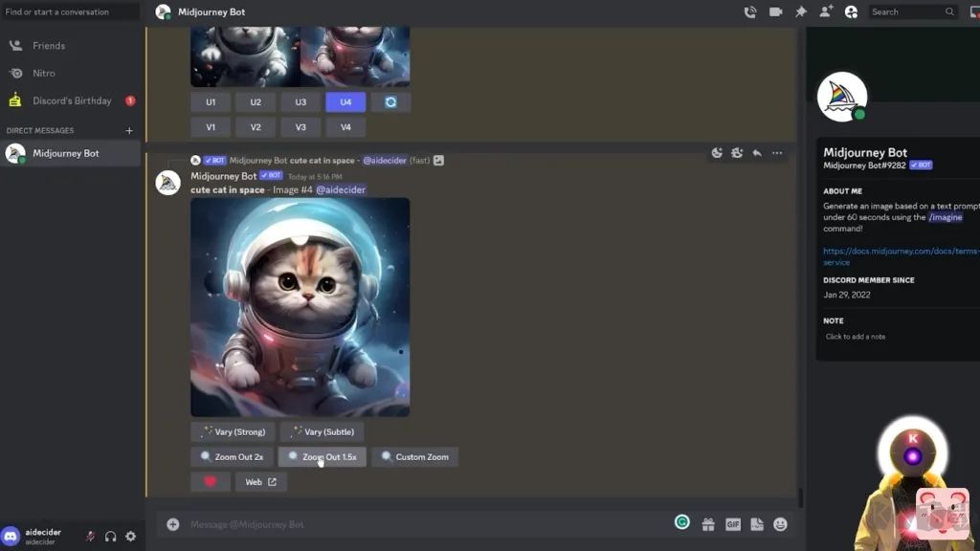The width and height of the screenshot is (980, 551).
Task: Toggle headphone deafen in user panel
Action: coord(110,537)
